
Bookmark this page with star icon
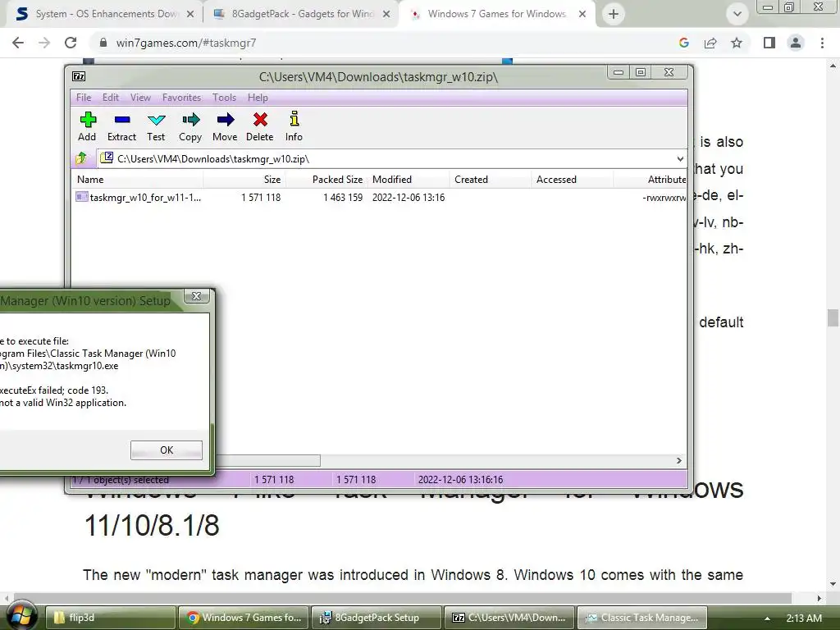[737, 43]
